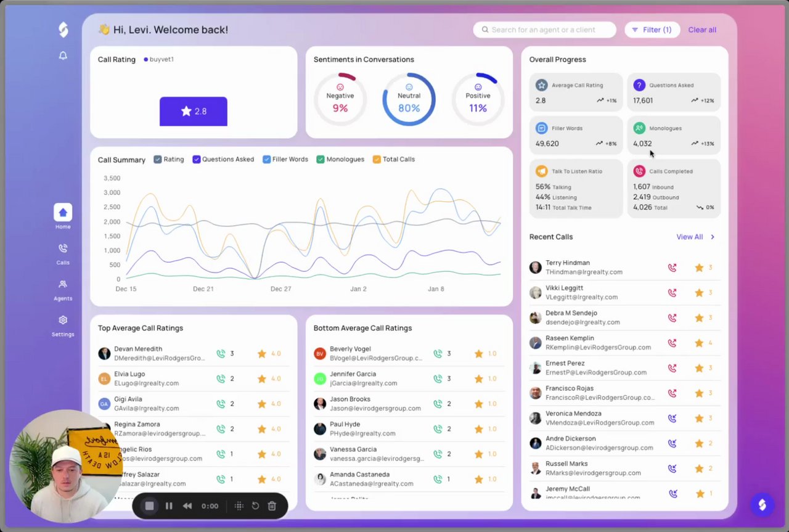The height and width of the screenshot is (532, 789).
Task: Pause the screen recording
Action: pyautogui.click(x=169, y=506)
